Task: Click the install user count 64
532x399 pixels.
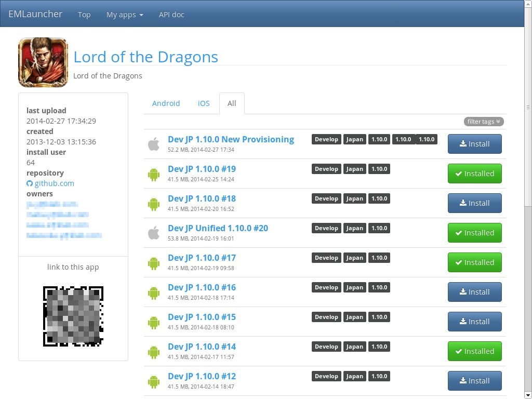Action: [31, 163]
